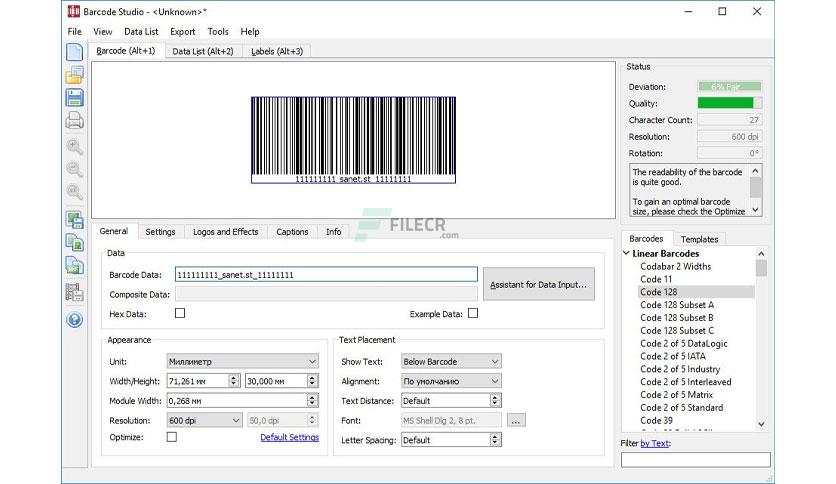
Task: Click the New document icon
Action: (x=75, y=52)
